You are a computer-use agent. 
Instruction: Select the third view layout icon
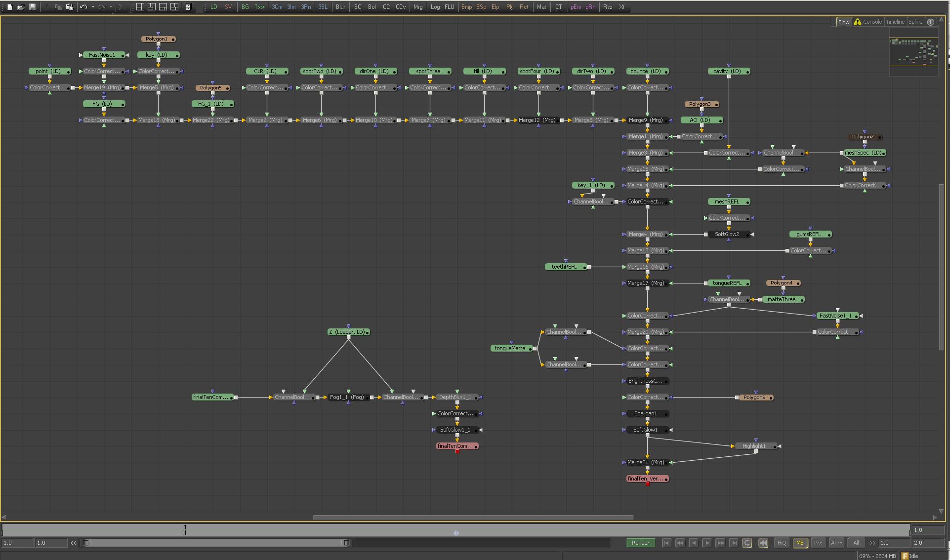pyautogui.click(x=163, y=7)
